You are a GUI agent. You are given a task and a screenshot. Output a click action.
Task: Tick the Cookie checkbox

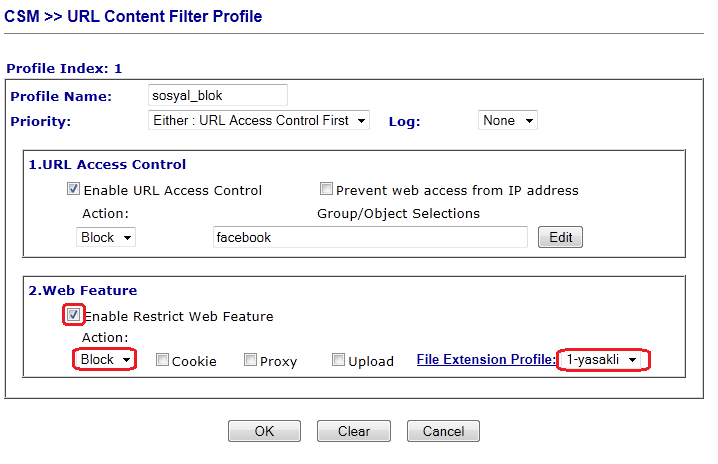pyautogui.click(x=162, y=360)
